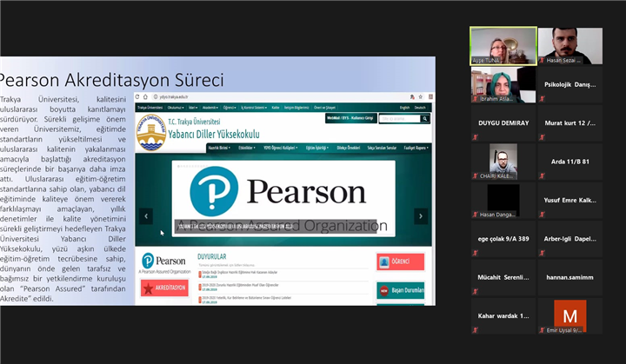Click muted mic icon on Psikolojik Danış tile
The width and height of the screenshot is (626, 364).
point(542,98)
